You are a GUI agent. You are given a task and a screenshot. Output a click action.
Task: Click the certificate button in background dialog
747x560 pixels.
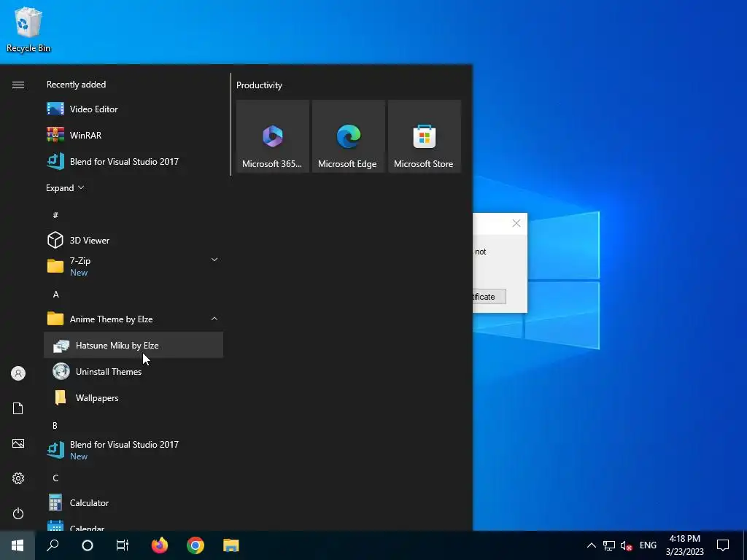(x=489, y=297)
